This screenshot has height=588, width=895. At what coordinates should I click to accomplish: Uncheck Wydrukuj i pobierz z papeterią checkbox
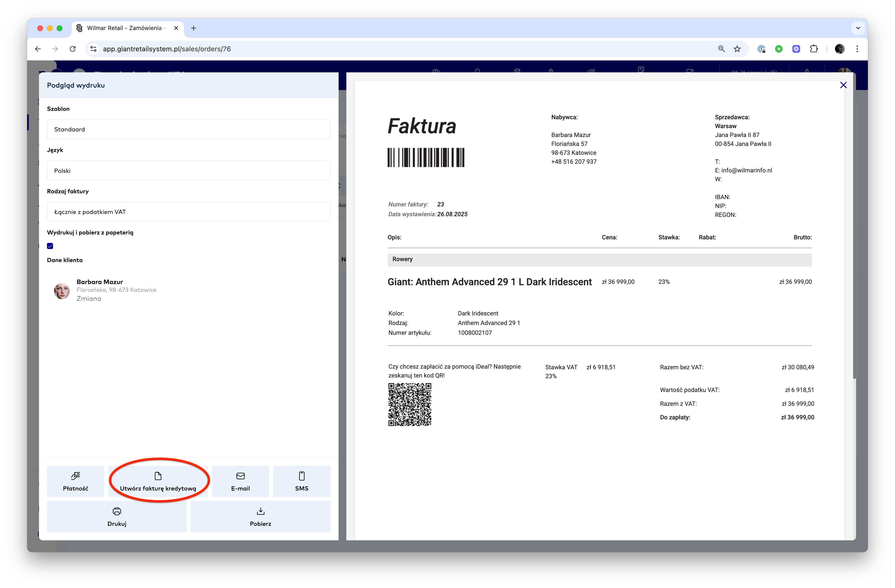(x=50, y=246)
